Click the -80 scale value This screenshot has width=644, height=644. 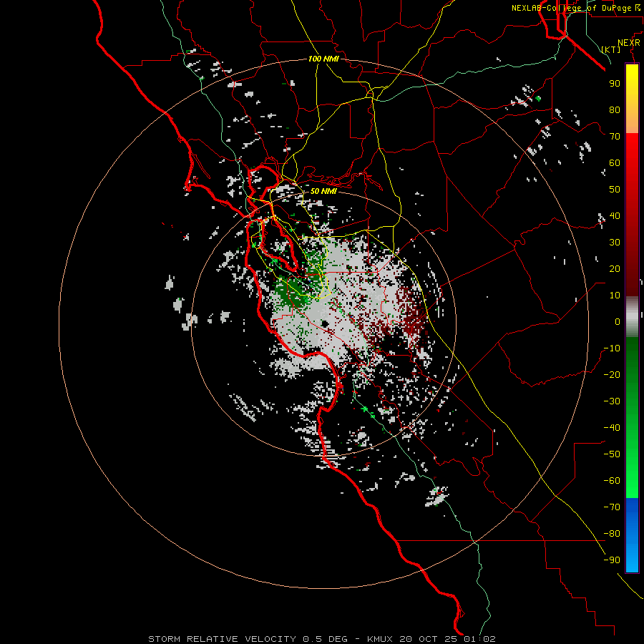(612, 534)
